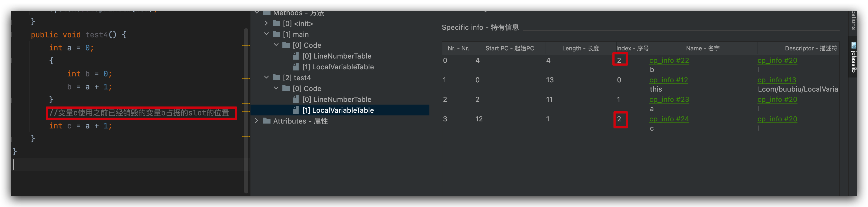Click the file icon of test4 LocalVariableTable
The width and height of the screenshot is (868, 207).
pyautogui.click(x=296, y=110)
